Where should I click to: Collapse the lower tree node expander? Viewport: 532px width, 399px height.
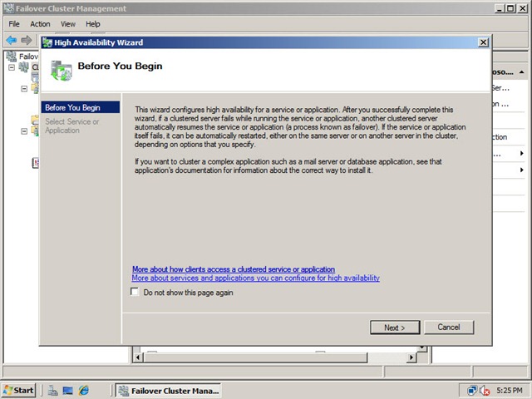tap(24, 131)
